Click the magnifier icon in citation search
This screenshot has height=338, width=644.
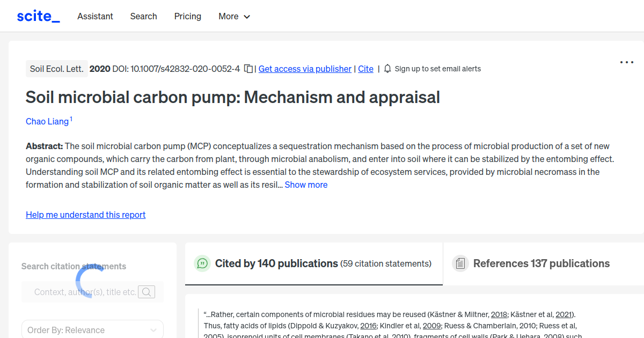tap(147, 292)
